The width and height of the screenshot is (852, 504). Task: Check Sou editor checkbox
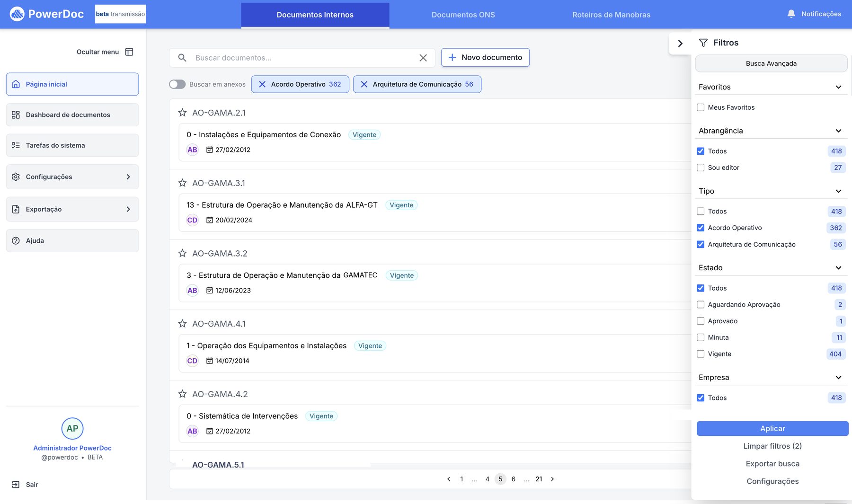tap(701, 168)
